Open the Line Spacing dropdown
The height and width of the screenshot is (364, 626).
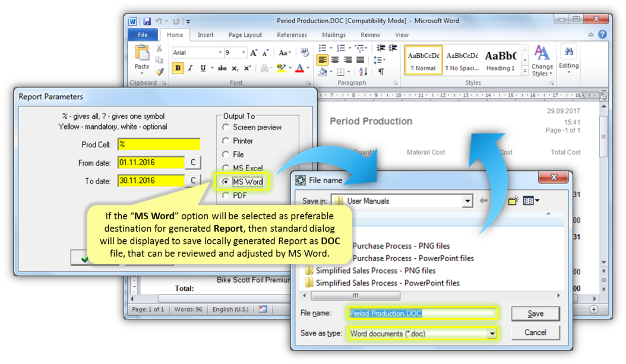click(380, 60)
